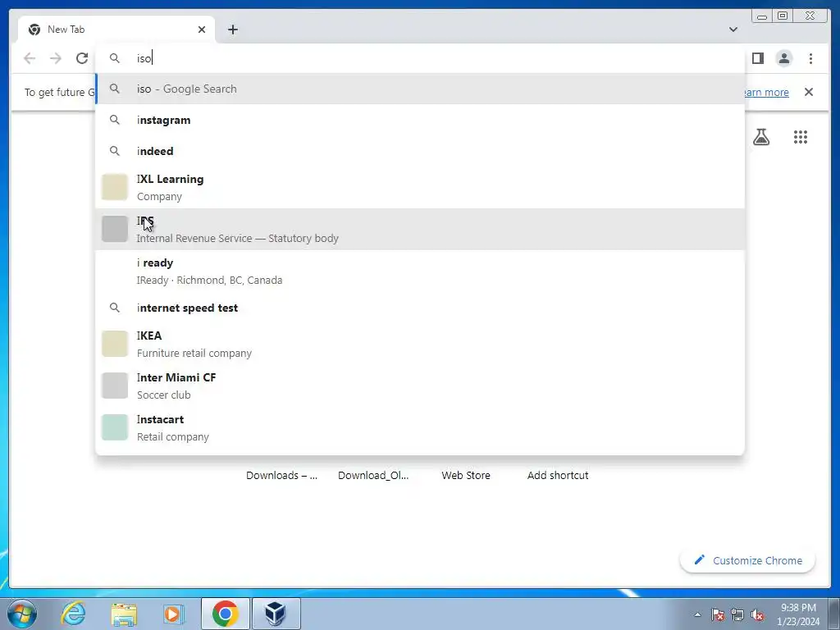
Task: Open the Google apps grid icon
Action: [x=801, y=137]
